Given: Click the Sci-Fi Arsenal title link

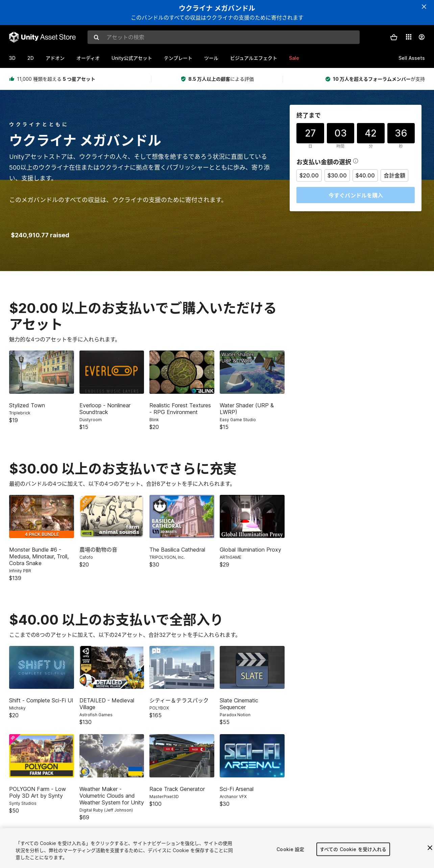Looking at the screenshot, I should coord(237,789).
